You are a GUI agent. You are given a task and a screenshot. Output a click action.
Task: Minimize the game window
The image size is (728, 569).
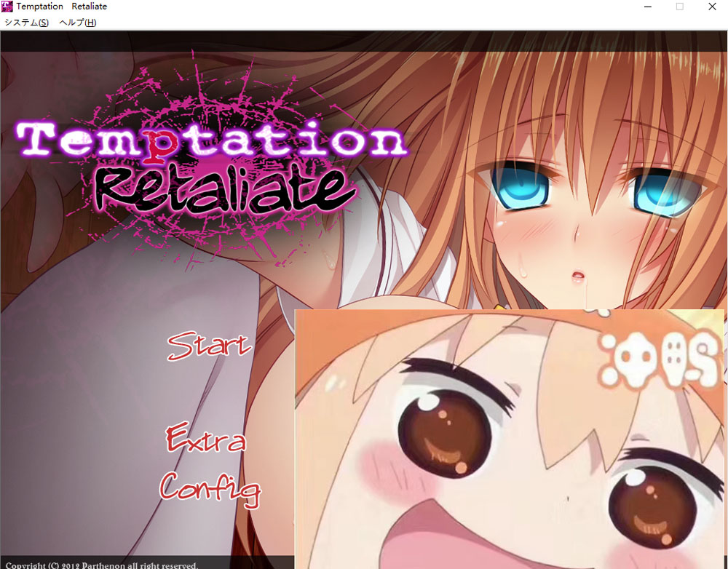click(648, 7)
